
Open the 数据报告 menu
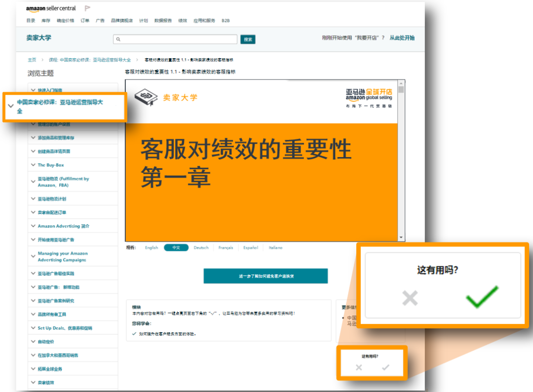[164, 21]
